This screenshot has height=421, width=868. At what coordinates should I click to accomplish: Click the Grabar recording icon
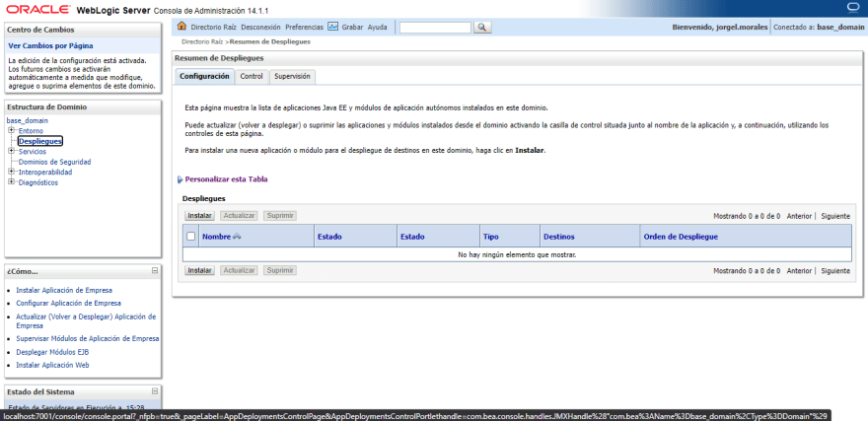pyautogui.click(x=332, y=27)
